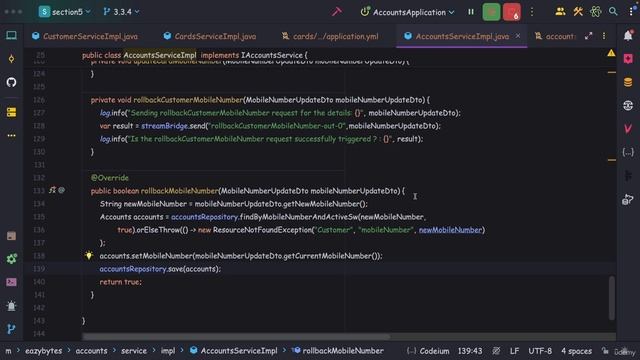Image resolution: width=640 pixels, height=360 pixels.
Task: Open Code With Me people icon
Action: click(x=560, y=12)
